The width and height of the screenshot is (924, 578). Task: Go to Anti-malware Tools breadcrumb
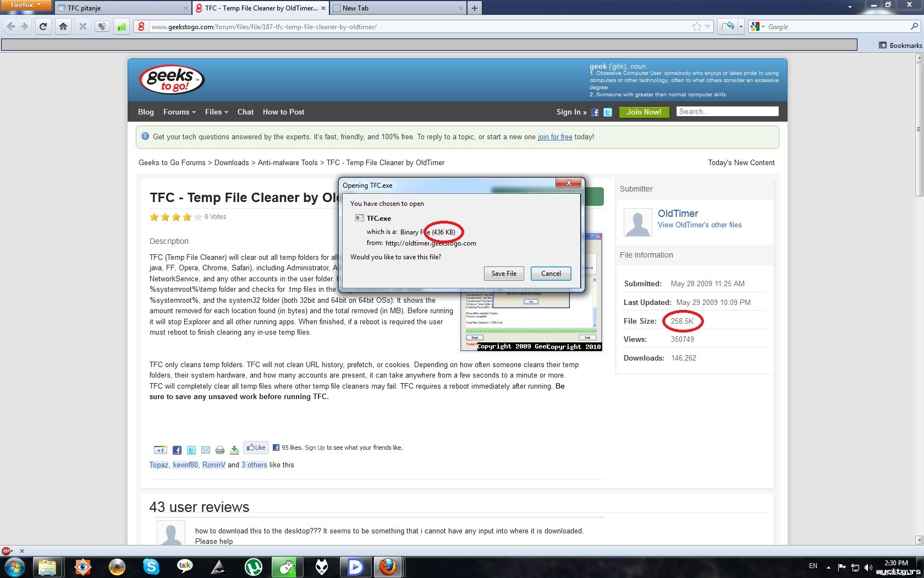pyautogui.click(x=288, y=162)
